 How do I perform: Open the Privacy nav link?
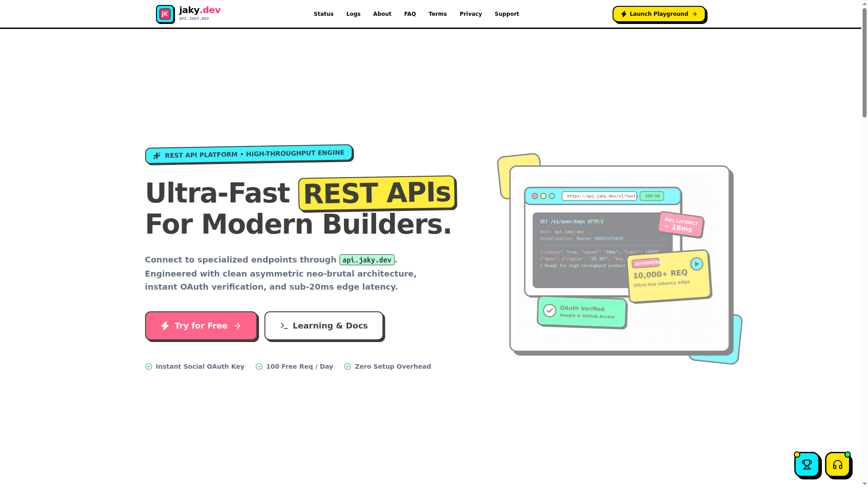[471, 14]
